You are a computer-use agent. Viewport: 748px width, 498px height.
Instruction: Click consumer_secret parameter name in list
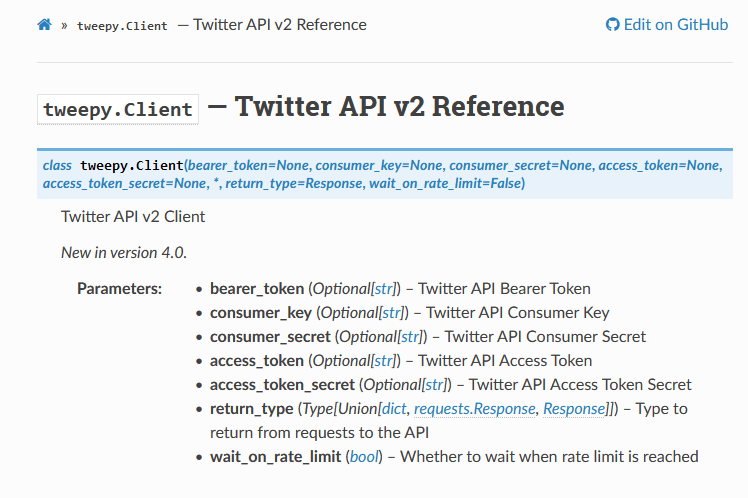tap(270, 337)
